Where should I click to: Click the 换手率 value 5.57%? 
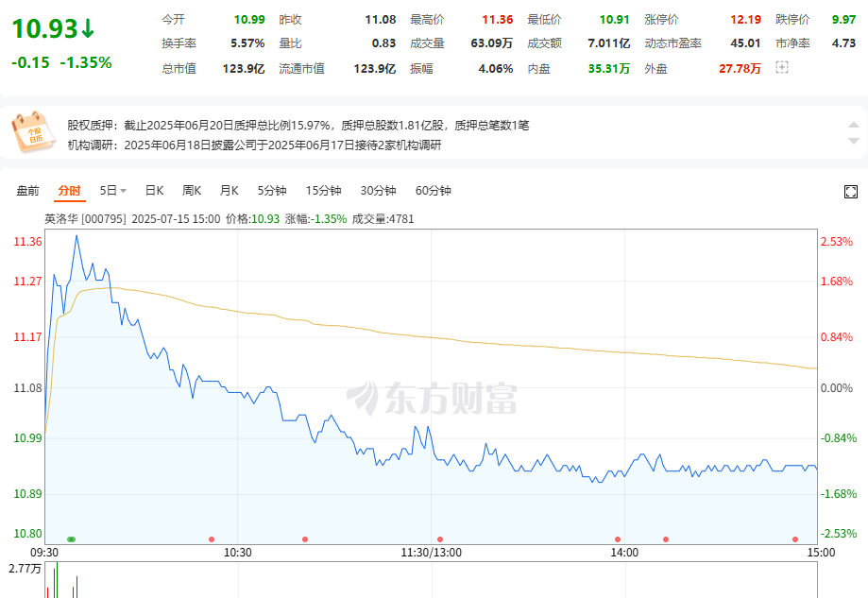point(247,43)
